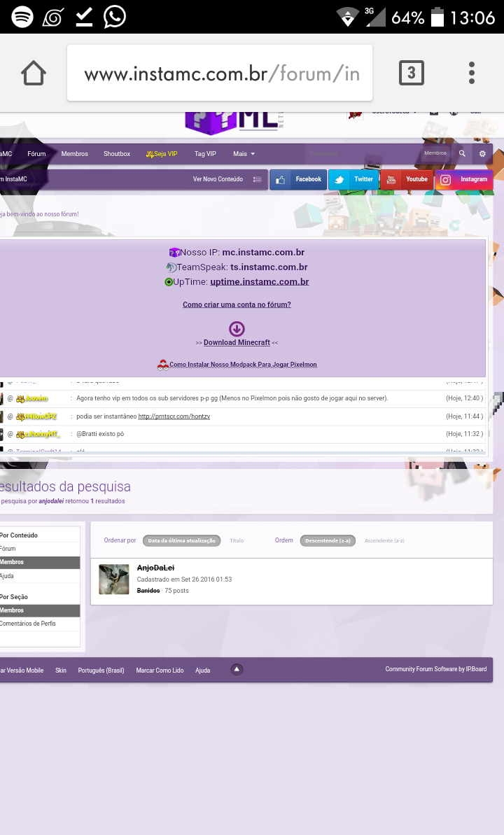
Task: Open the Fórum tab in the navbar
Action: tap(36, 153)
